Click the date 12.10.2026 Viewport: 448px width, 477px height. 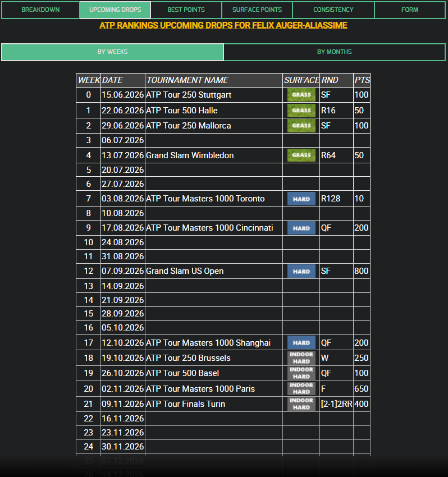122,343
